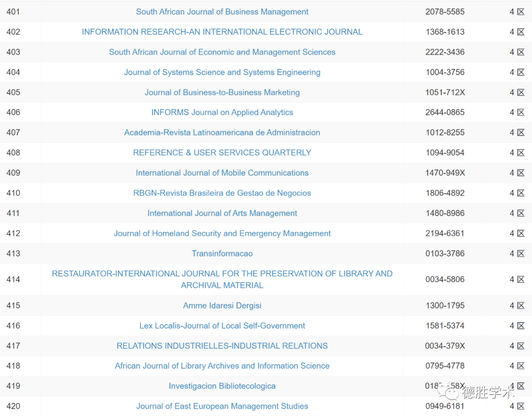Click REFERENCE & USER SERVICES QUARTERLY link

pyautogui.click(x=222, y=153)
